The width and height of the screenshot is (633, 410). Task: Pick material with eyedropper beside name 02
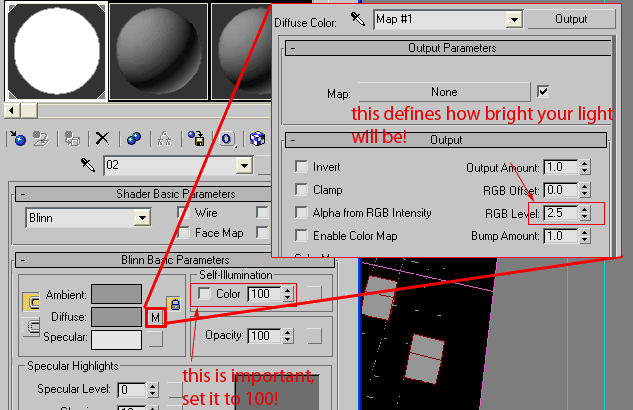point(88,165)
